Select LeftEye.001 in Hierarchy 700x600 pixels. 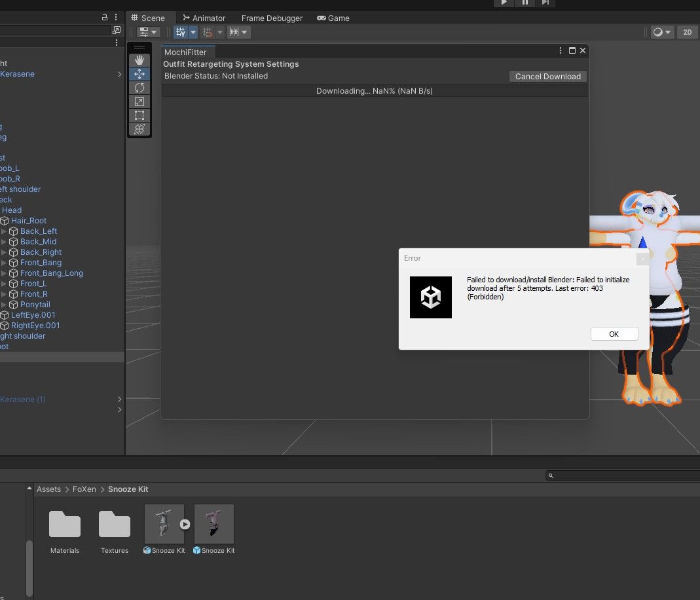click(x=33, y=314)
